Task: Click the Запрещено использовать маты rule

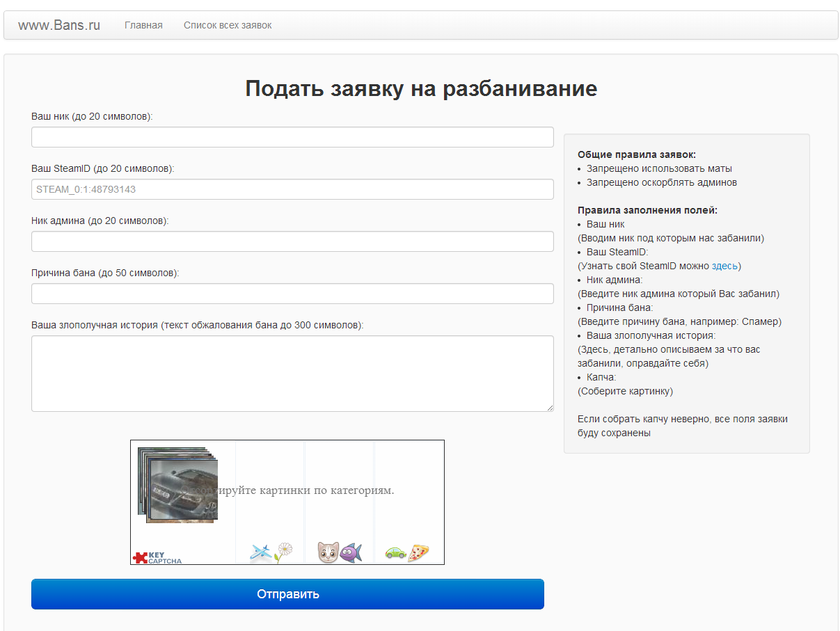Action: (659, 168)
